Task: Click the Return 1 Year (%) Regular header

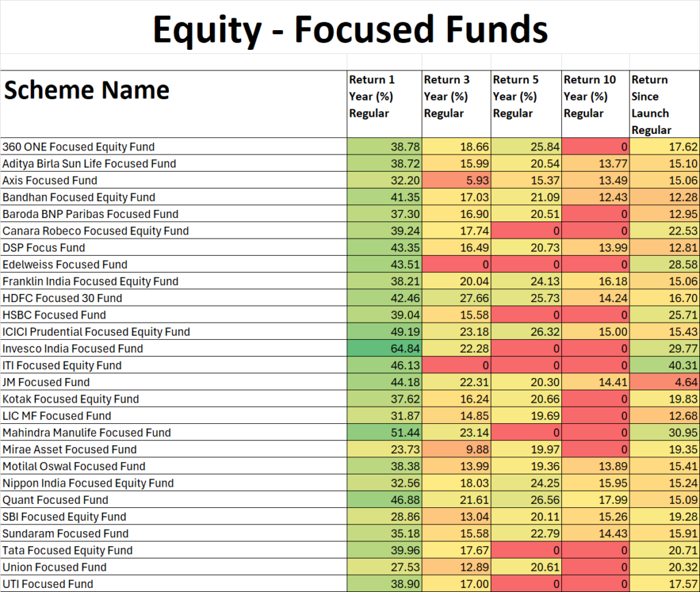Action: pos(384,104)
